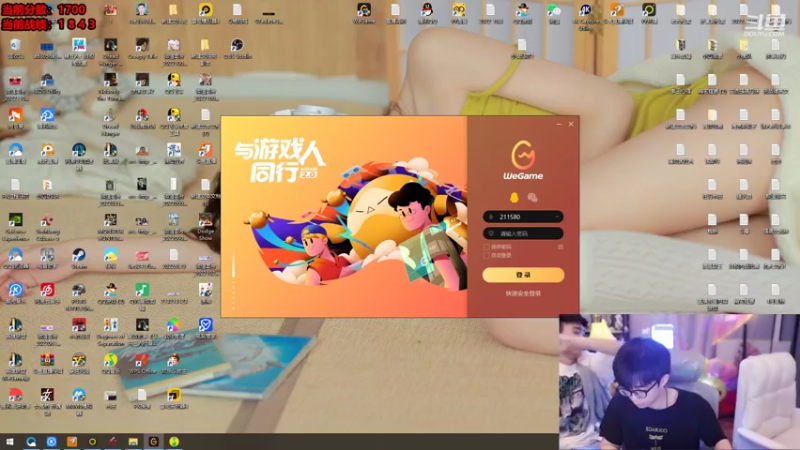Open the yellow circle taskbar icon
This screenshot has width=800, height=450.
[x=92, y=442]
